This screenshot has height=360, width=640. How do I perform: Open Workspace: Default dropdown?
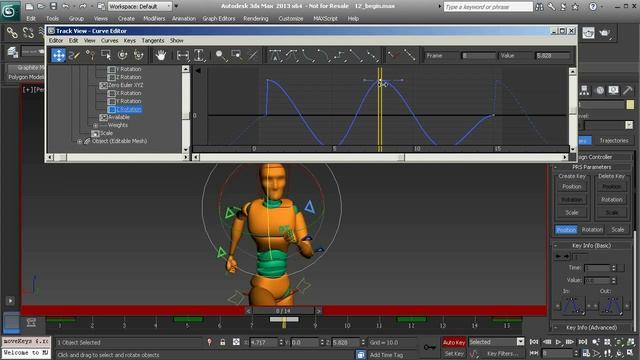(x=140, y=7)
